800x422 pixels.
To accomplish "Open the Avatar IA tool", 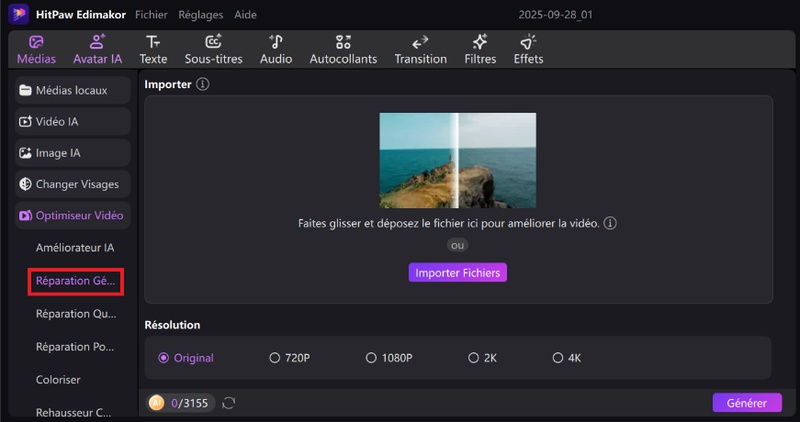I will click(97, 43).
